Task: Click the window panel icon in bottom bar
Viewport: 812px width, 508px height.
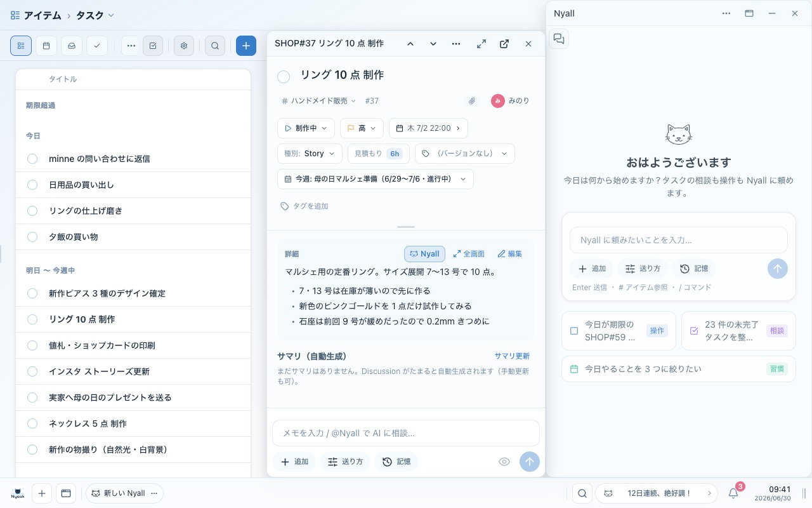Action: pyautogui.click(x=65, y=493)
